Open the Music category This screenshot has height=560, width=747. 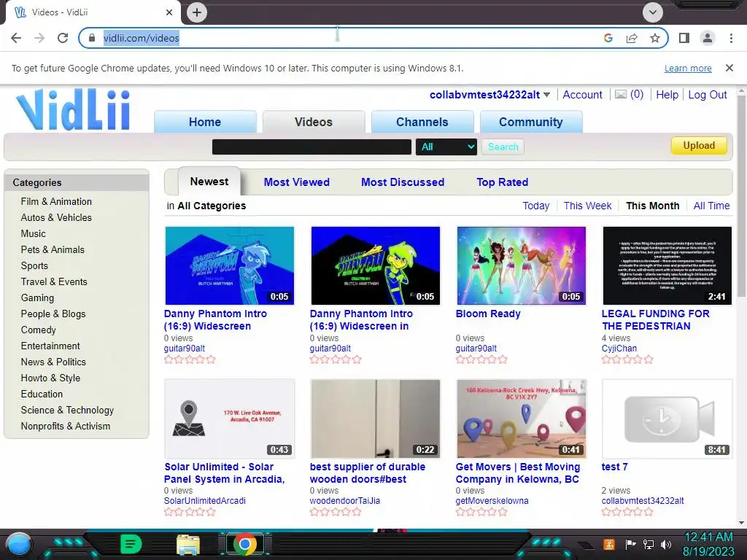[33, 233]
